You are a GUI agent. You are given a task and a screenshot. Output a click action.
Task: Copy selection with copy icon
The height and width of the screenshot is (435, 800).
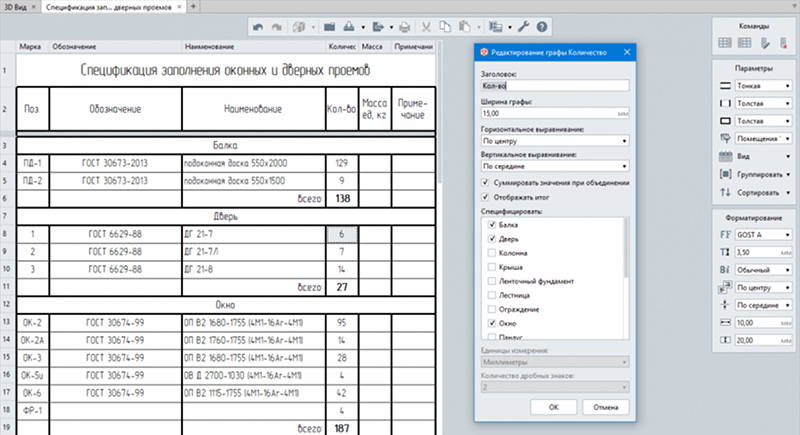point(445,27)
